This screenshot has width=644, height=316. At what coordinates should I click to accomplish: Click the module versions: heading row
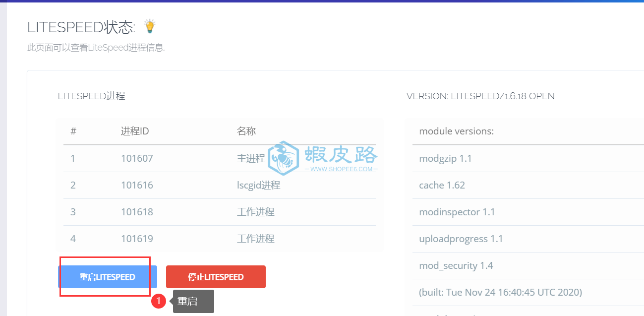[457, 131]
